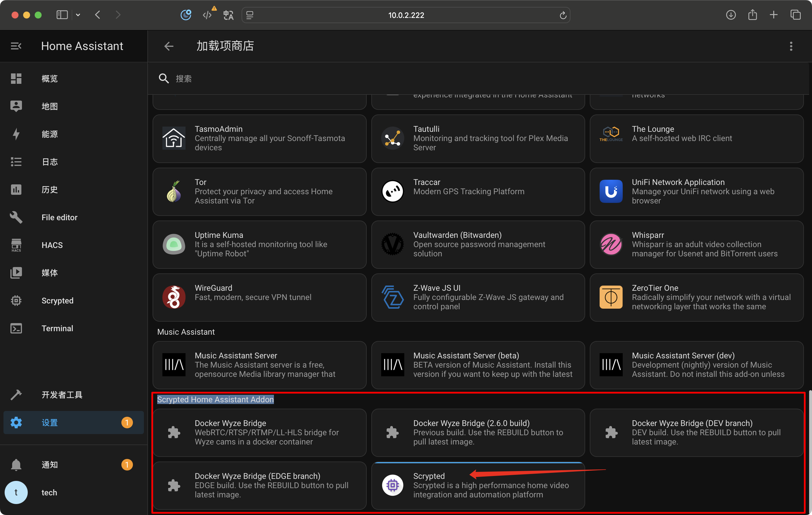This screenshot has width=812, height=515.
Task: Click the 搜索 search input field
Action: point(478,78)
